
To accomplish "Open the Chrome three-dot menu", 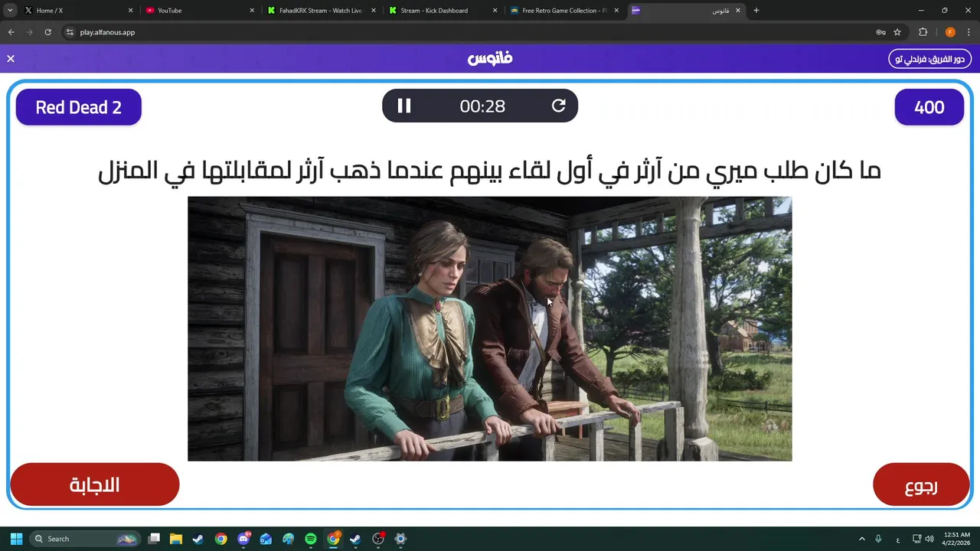I will pos(969,32).
